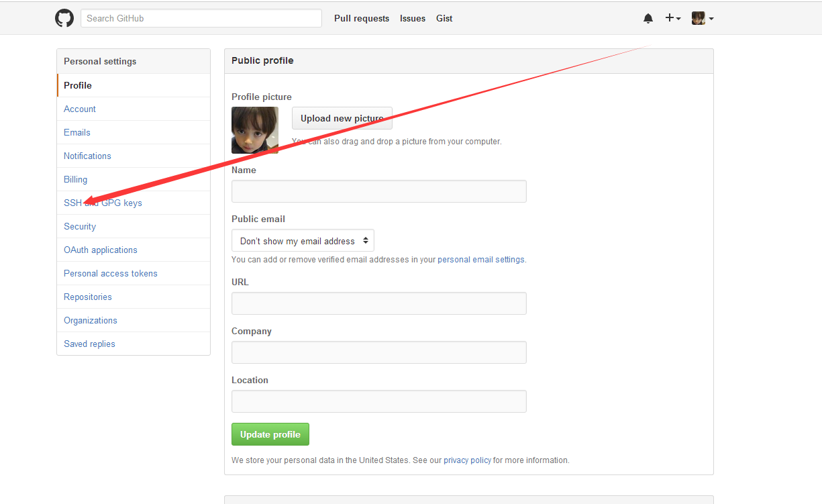
Task: Open Account settings
Action: [x=134, y=109]
